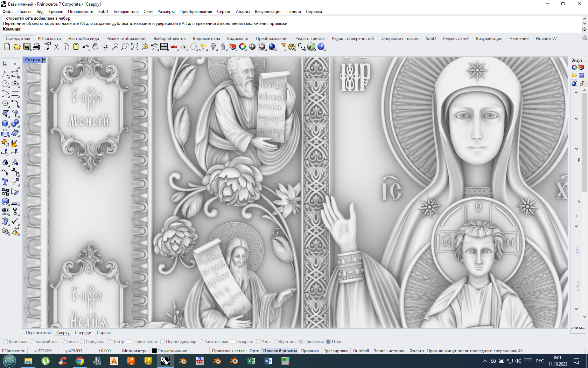Click the Print icon in the standard toolbar
The image size is (588, 368).
[x=36, y=47]
